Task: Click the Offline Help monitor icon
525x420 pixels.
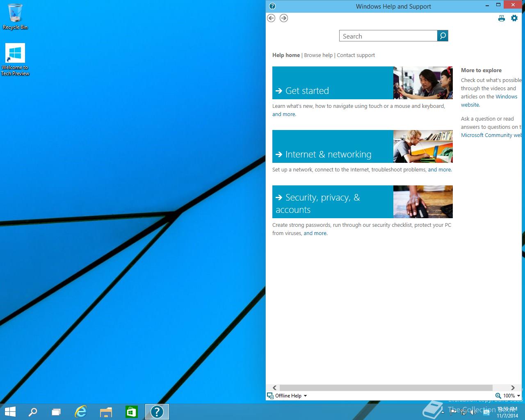Action: point(270,396)
